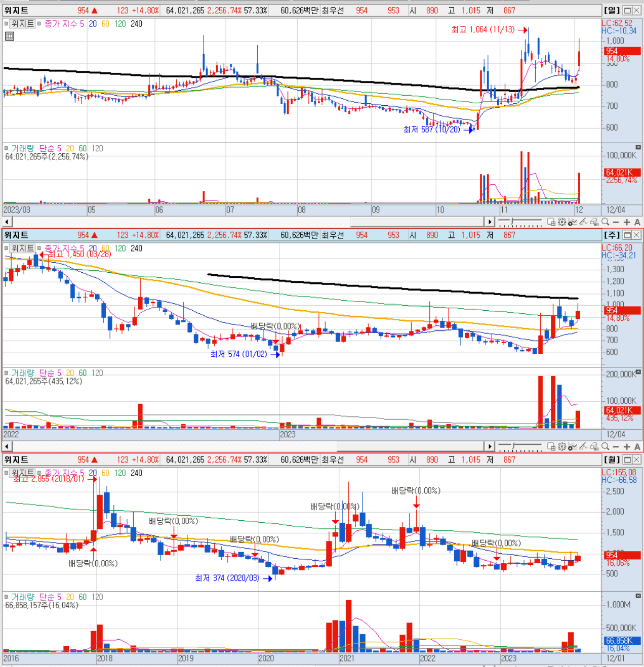The width and height of the screenshot is (644, 667).
Task: Open settings gear in daily chart toolbar
Action: (562, 222)
